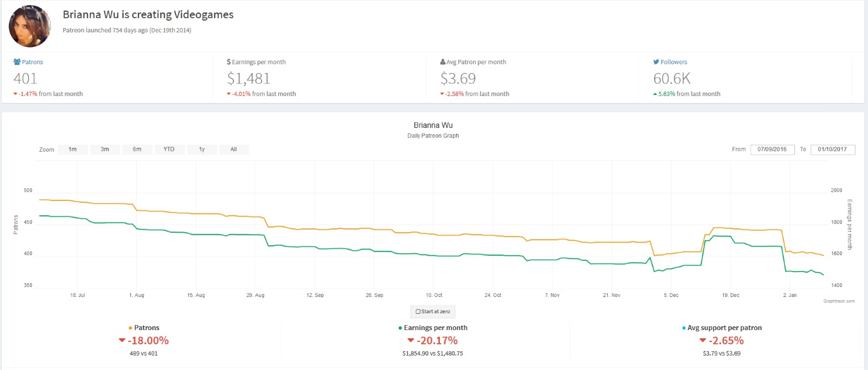Click the followers value '60.6K'
The width and height of the screenshot is (868, 370).
[672, 79]
